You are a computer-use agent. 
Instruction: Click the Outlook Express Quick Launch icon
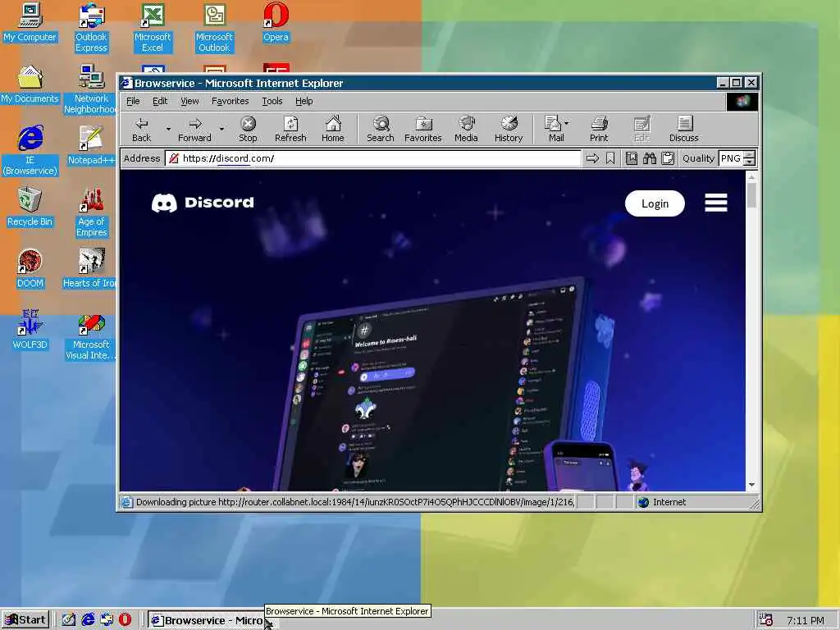pyautogui.click(x=107, y=620)
